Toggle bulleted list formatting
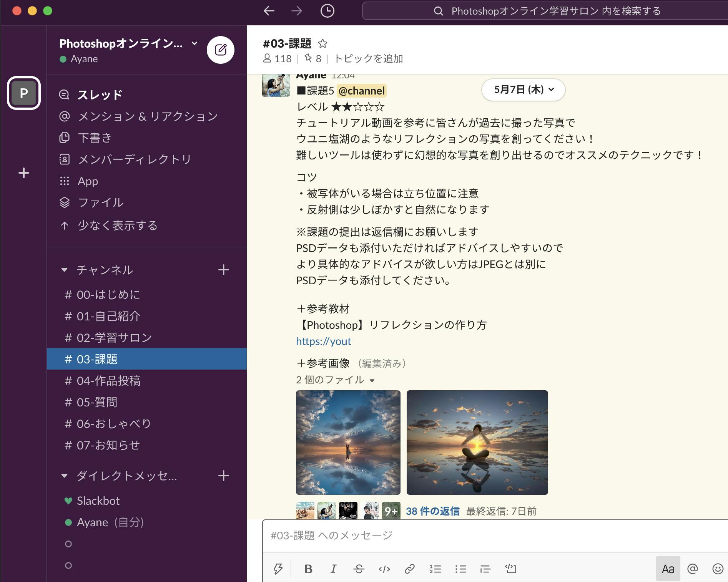The width and height of the screenshot is (728, 582). coord(460,569)
